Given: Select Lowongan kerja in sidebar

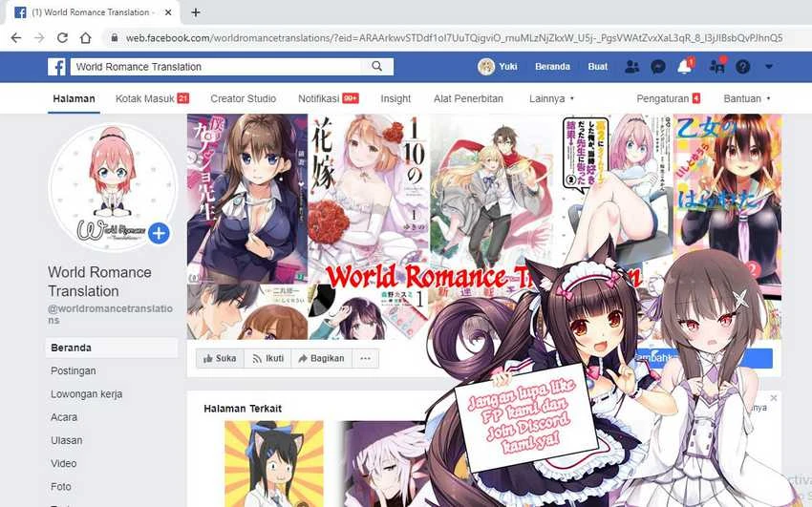Looking at the screenshot, I should tap(87, 394).
